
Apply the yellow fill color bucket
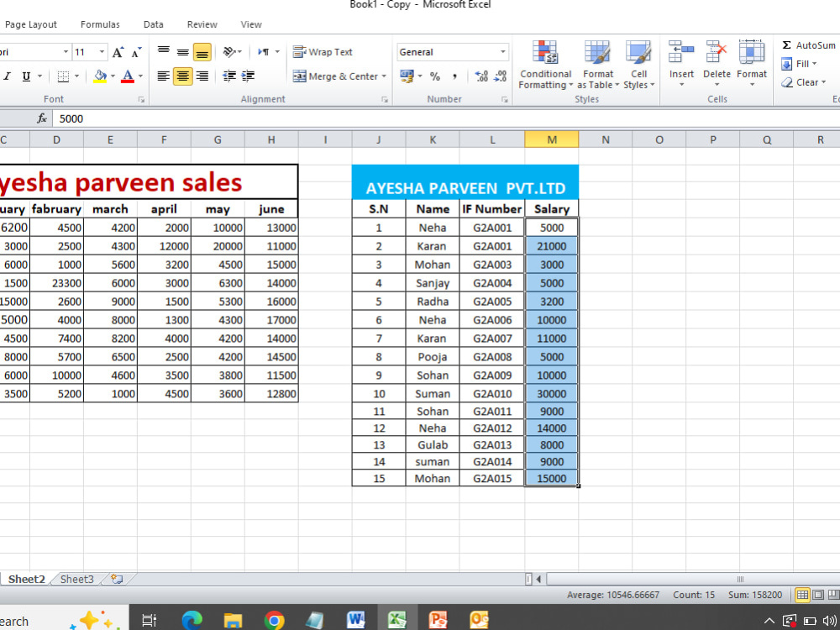(x=100, y=76)
